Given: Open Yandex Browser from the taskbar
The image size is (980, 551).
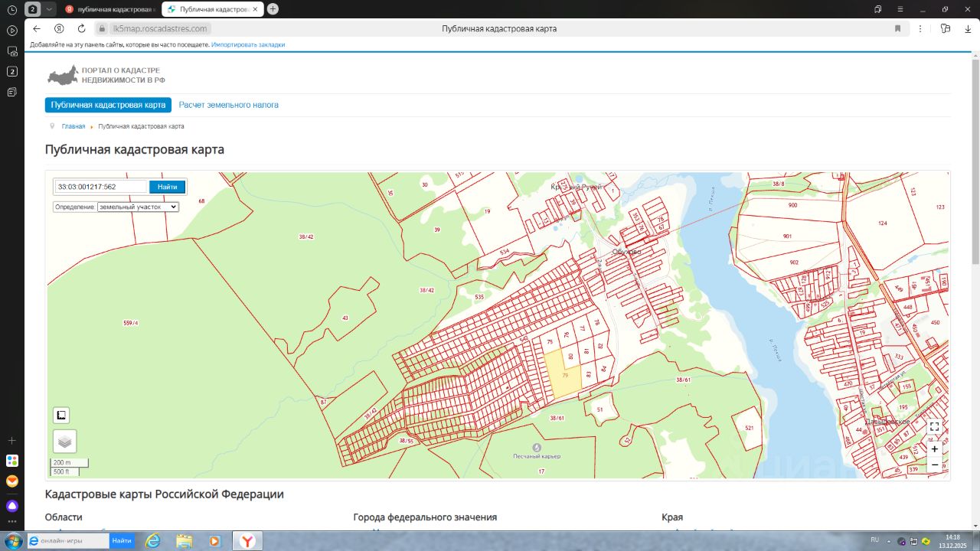Looking at the screenshot, I should pos(247,541).
